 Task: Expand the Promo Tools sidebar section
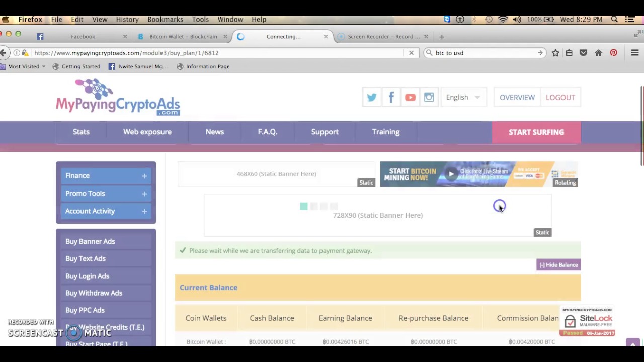(x=106, y=193)
